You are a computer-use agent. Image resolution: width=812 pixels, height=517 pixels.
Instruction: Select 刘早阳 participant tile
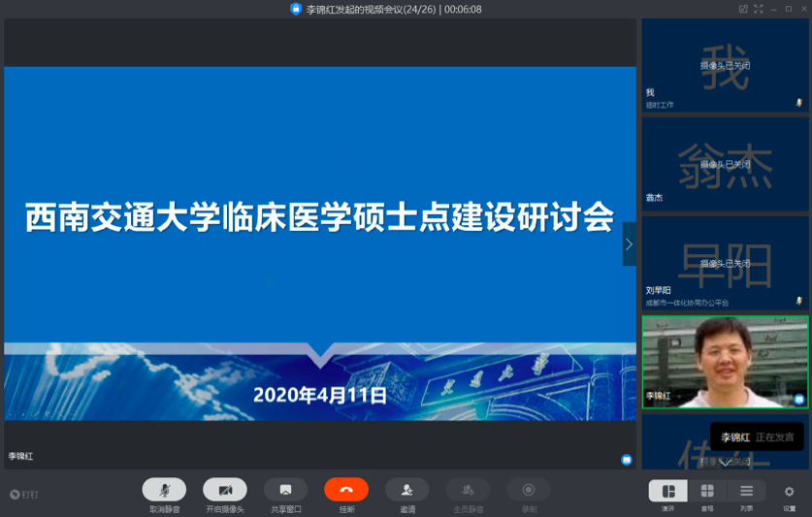coord(725,263)
